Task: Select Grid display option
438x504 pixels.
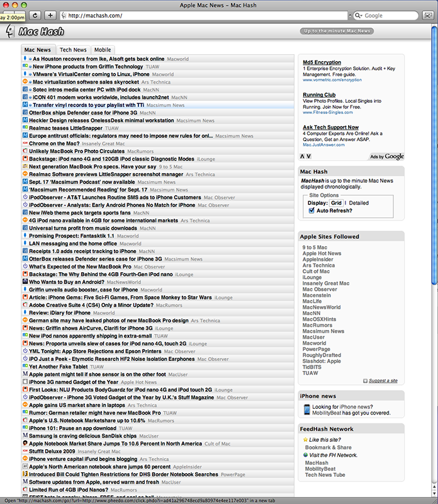Action: click(x=336, y=203)
